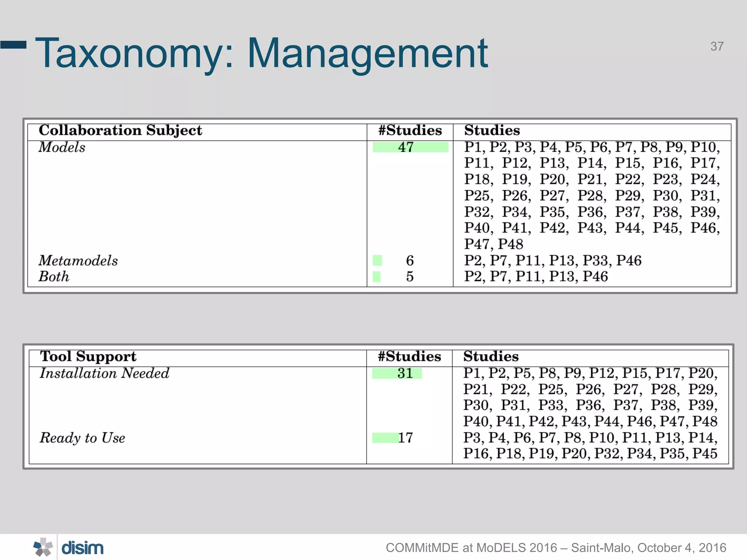Select the Both row label
747x560 pixels.
tap(54, 277)
